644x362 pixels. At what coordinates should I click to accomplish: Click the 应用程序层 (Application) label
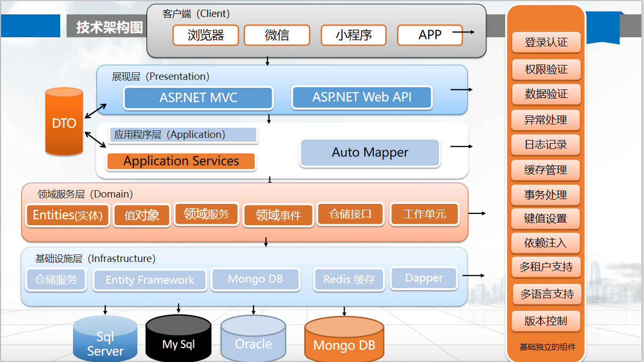pos(184,135)
